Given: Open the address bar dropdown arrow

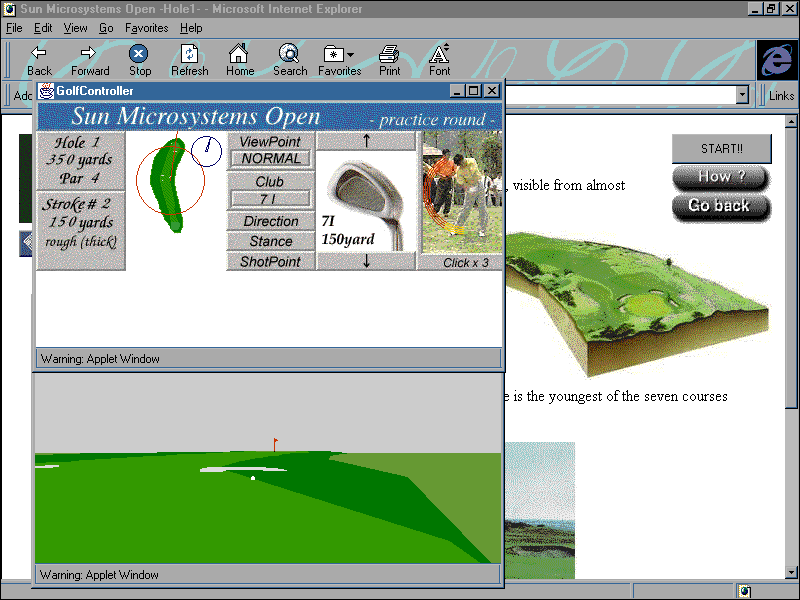Looking at the screenshot, I should click(x=743, y=95).
